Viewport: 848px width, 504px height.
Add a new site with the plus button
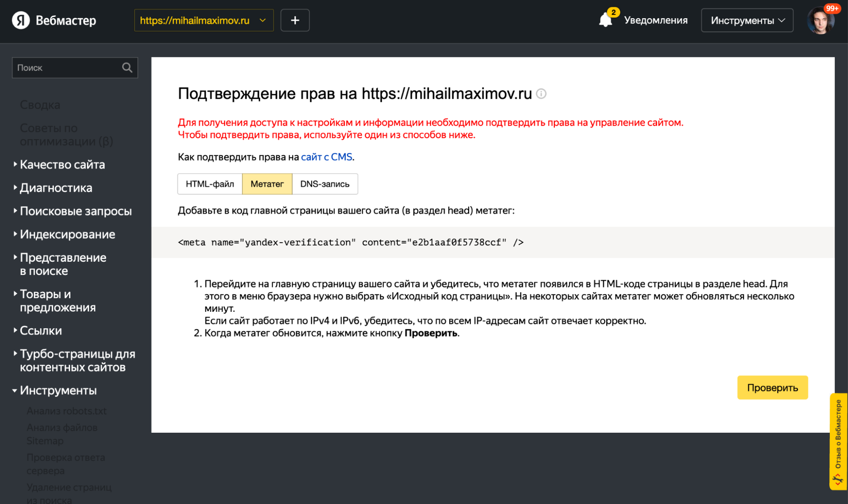[x=295, y=20]
